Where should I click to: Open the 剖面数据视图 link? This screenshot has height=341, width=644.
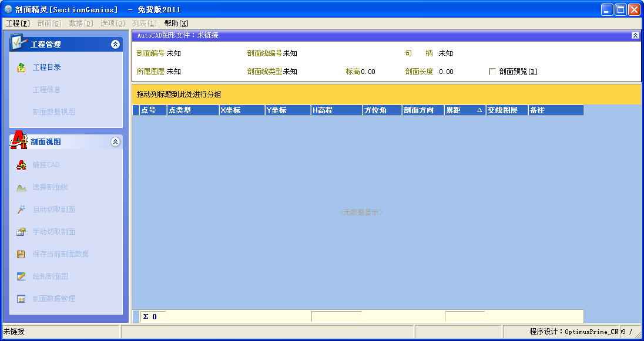54,112
